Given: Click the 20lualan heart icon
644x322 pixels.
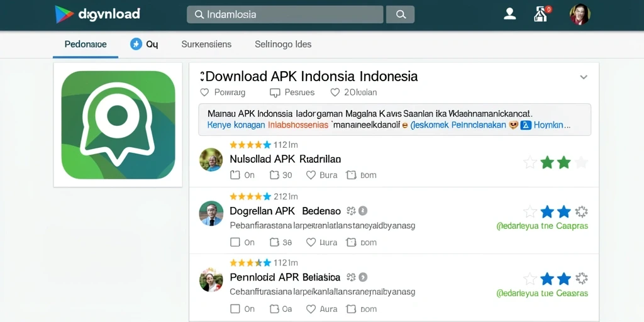Looking at the screenshot, I should [x=335, y=92].
